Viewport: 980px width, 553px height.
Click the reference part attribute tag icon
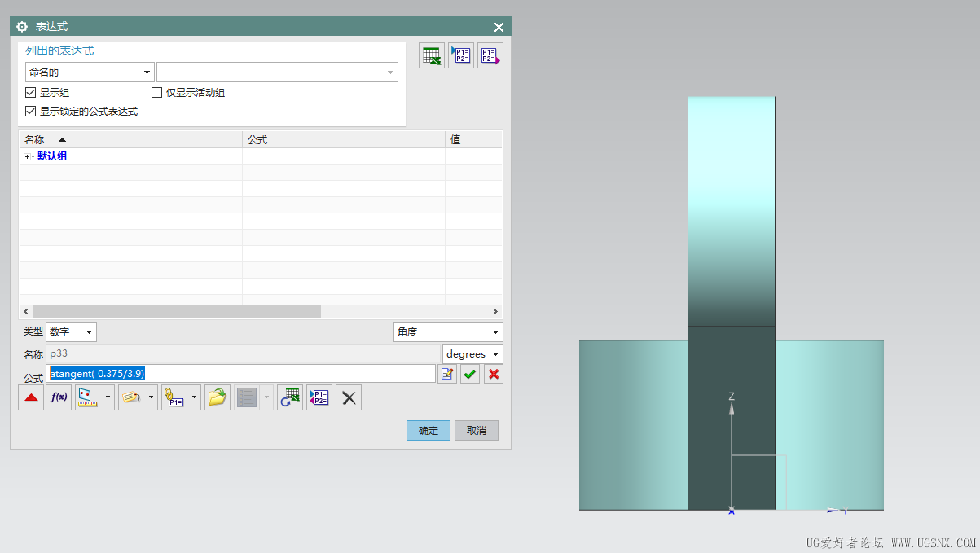click(x=131, y=397)
